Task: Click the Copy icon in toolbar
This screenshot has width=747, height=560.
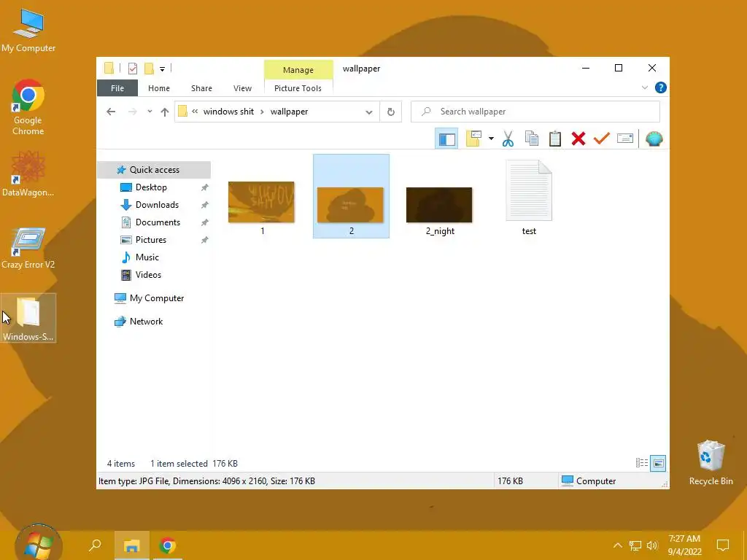Action: 532,139
